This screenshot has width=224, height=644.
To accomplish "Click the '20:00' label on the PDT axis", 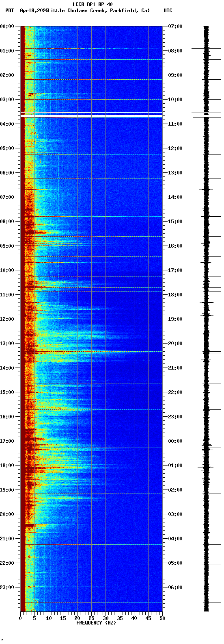I will [7, 514].
